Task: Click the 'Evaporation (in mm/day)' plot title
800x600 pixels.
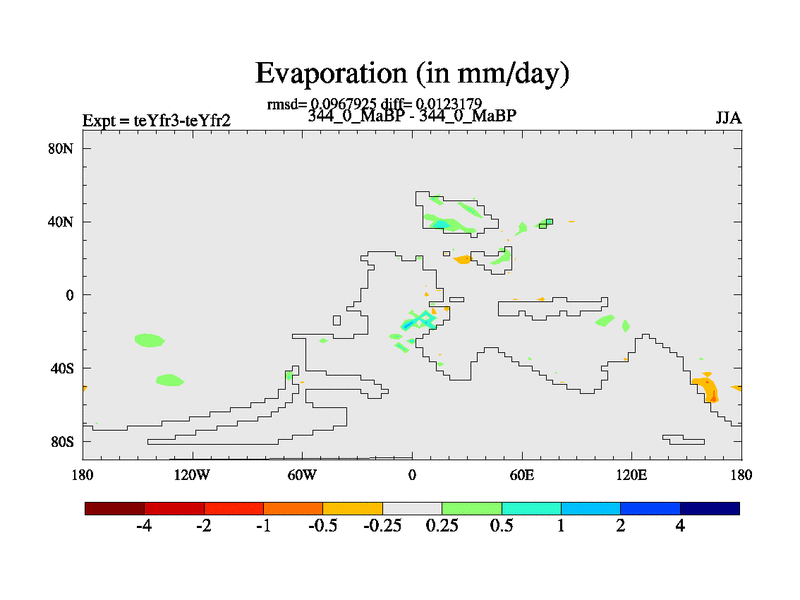Action: tap(412, 73)
